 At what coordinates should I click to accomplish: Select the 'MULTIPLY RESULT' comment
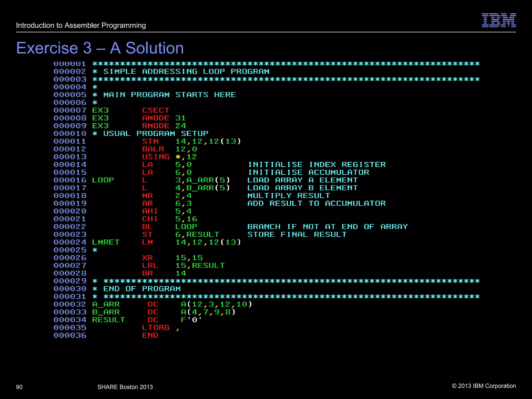click(x=289, y=196)
